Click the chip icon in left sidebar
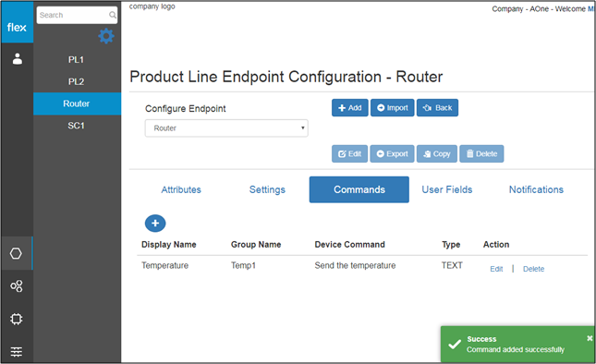 click(17, 319)
